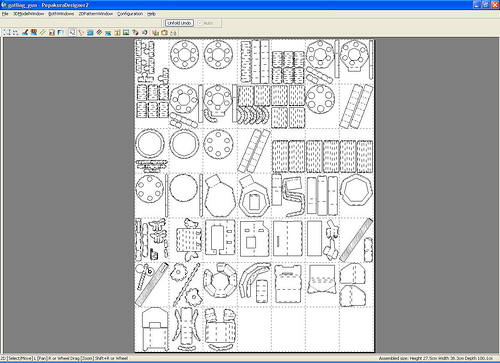Screen dimensions: 500x363
Task: Click the curved arrow undo toolbar icon
Action: coord(144,32)
